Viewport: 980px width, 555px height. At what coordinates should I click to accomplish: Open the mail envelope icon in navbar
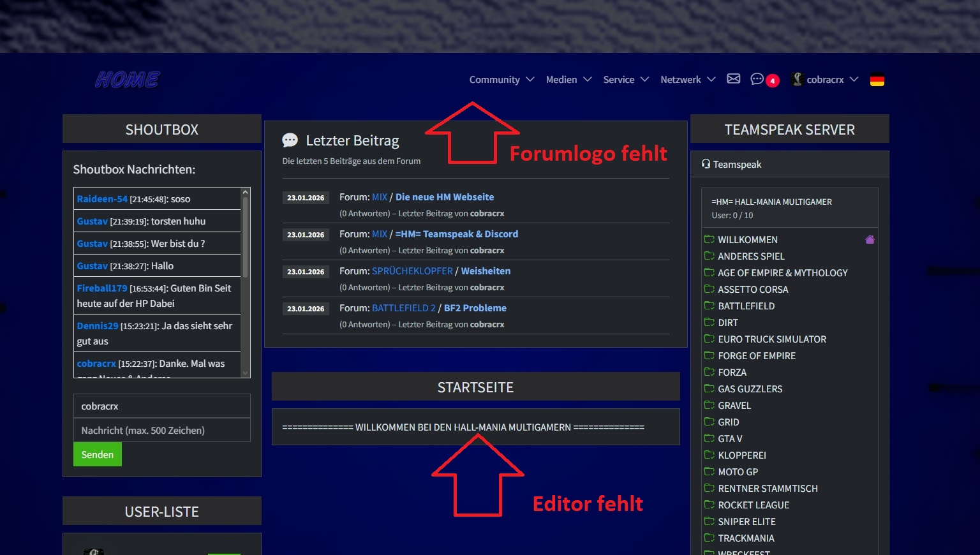coord(733,79)
